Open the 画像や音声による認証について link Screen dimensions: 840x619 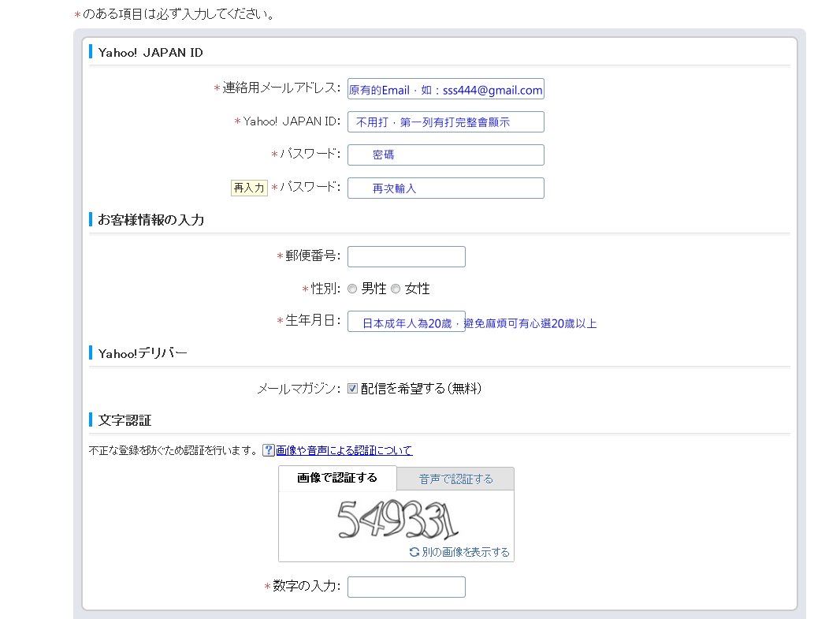pyautogui.click(x=344, y=450)
